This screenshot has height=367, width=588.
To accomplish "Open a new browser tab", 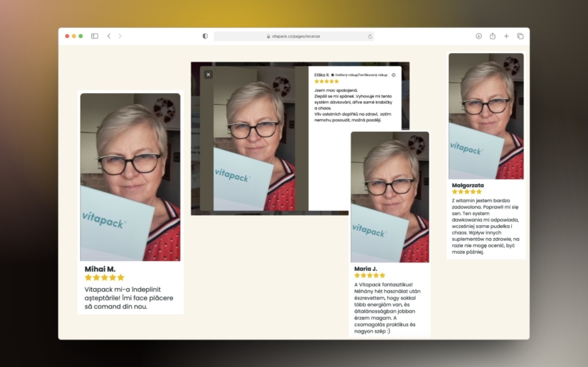I will click(x=506, y=36).
